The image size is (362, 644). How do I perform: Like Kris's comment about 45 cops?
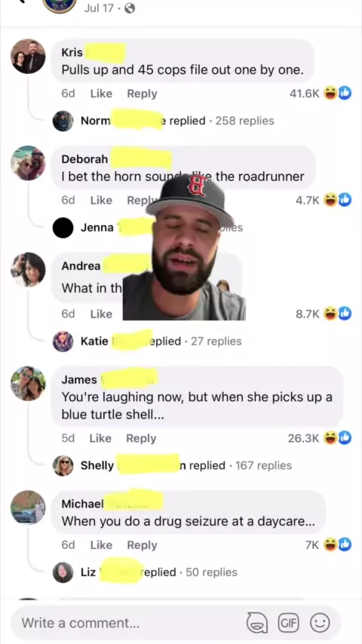(101, 94)
